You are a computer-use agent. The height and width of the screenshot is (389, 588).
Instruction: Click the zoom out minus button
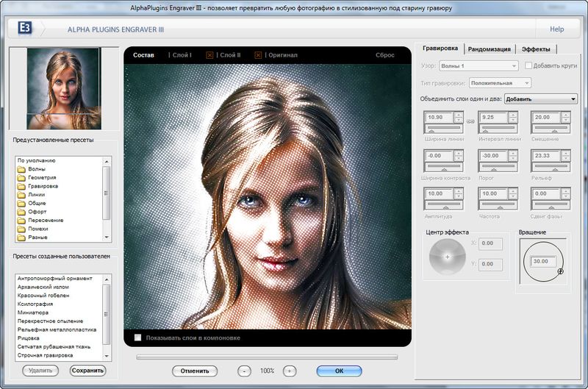[245, 371]
